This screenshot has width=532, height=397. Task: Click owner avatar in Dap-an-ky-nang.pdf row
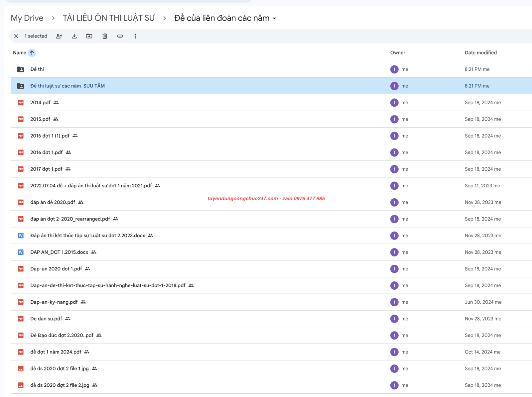[x=394, y=302]
